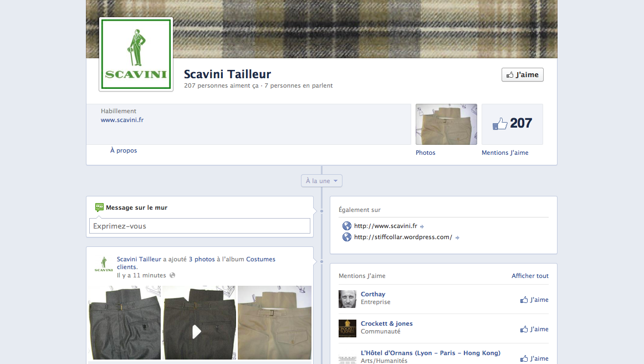Screen dimensions: 644x364
Task: Like Crockett & jones using J'aime
Action: point(534,329)
